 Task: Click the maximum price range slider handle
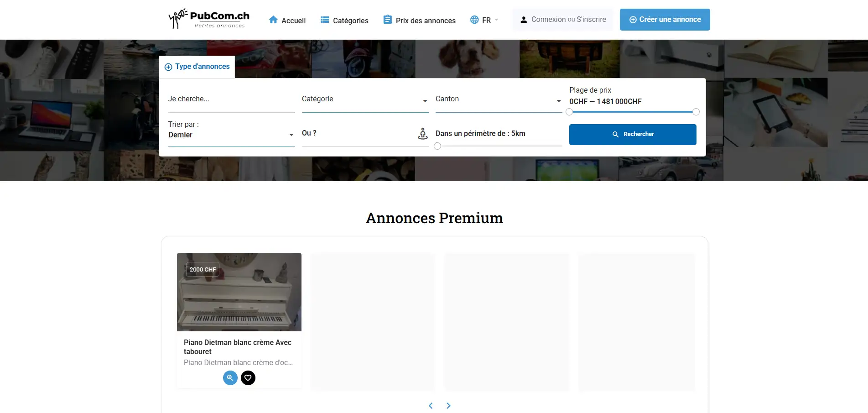(x=696, y=112)
